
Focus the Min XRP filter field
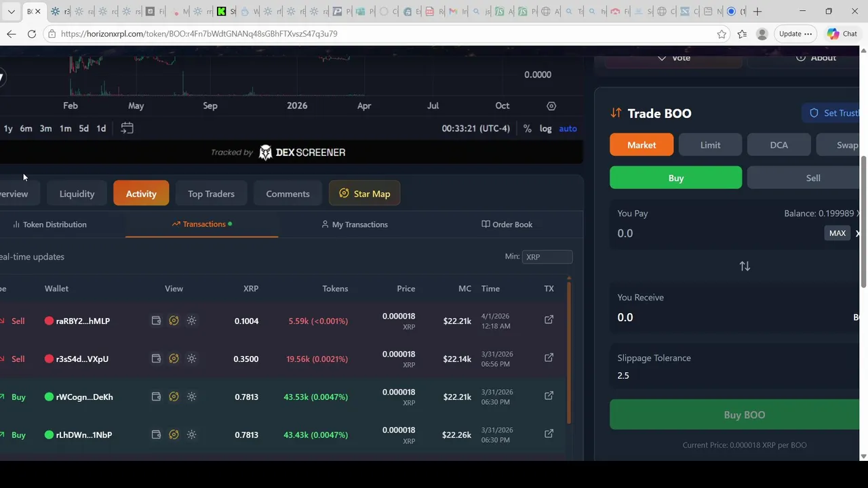[547, 257]
